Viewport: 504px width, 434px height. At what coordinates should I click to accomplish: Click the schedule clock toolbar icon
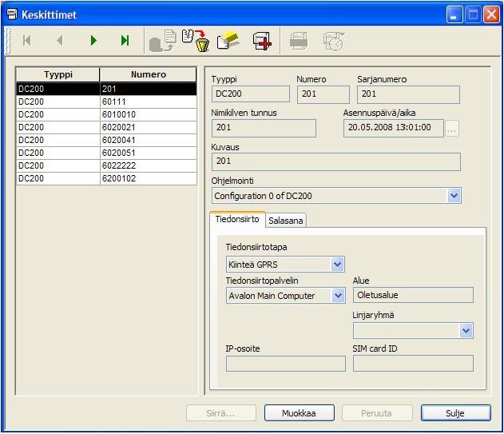[x=334, y=41]
